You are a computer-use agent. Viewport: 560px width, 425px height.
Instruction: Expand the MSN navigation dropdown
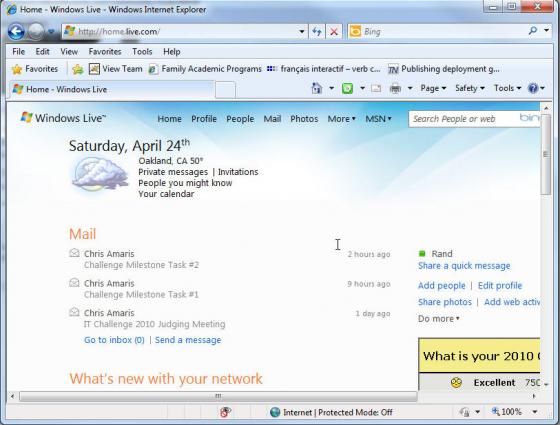(378, 119)
